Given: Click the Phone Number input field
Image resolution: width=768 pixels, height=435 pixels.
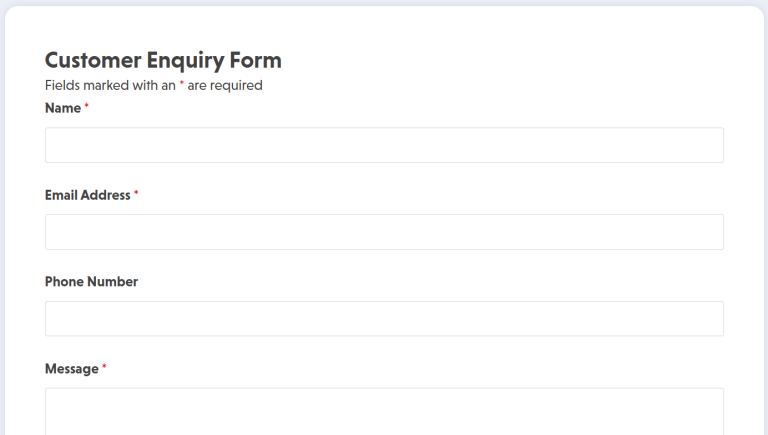Looking at the screenshot, I should [x=384, y=319].
